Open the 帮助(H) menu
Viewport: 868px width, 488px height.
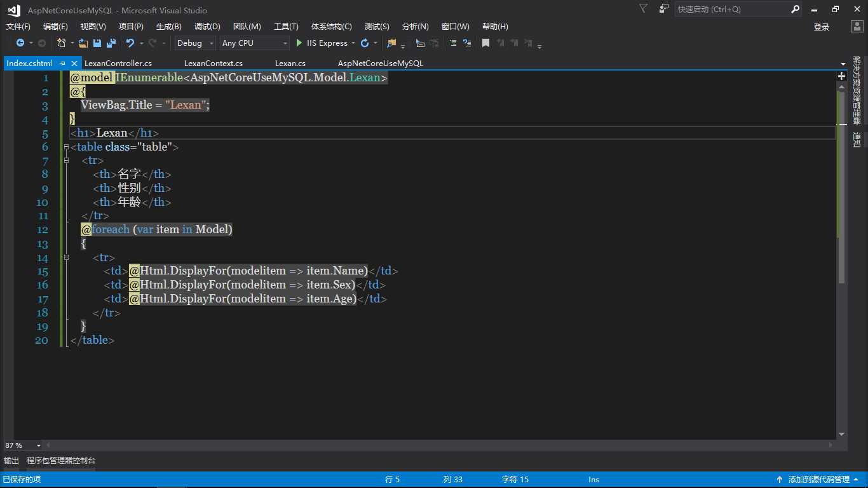(495, 26)
